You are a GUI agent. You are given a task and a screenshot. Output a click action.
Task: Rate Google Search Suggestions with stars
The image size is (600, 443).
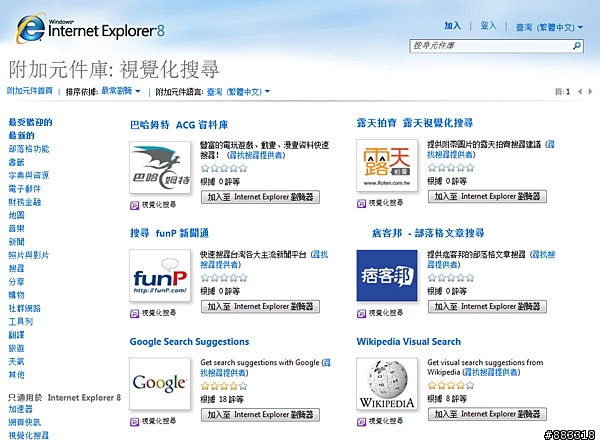[224, 386]
